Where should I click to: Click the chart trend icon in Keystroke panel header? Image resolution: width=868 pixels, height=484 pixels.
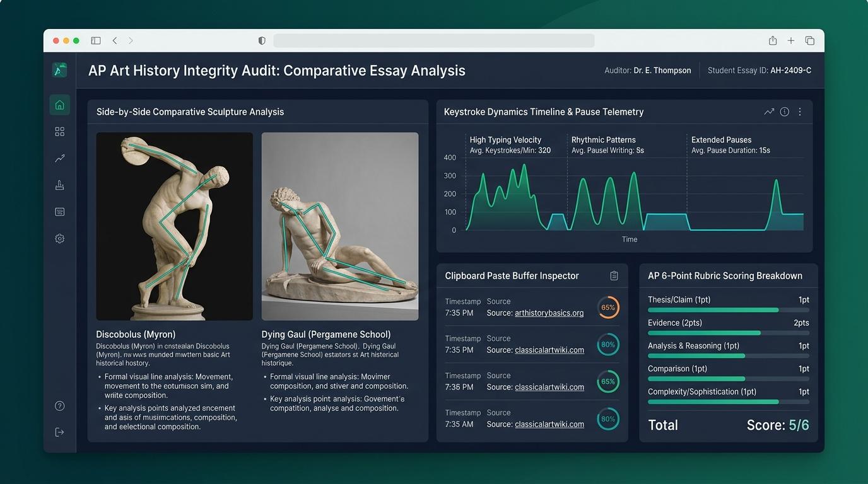769,112
